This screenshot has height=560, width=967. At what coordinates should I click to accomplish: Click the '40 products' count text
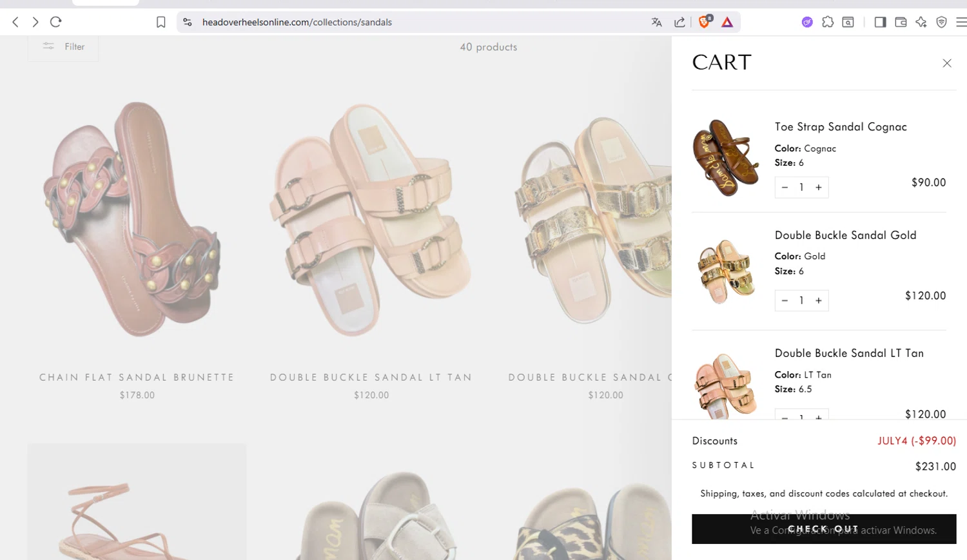coord(489,47)
